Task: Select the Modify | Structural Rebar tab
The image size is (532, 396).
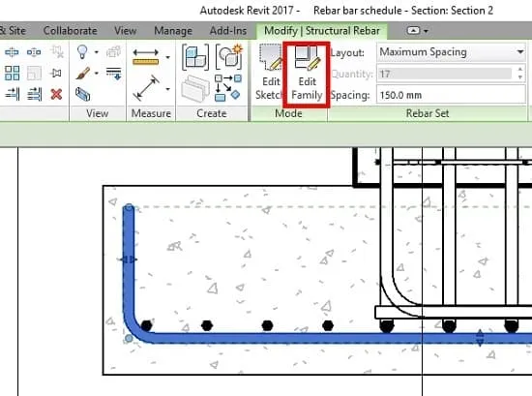Action: tap(322, 31)
